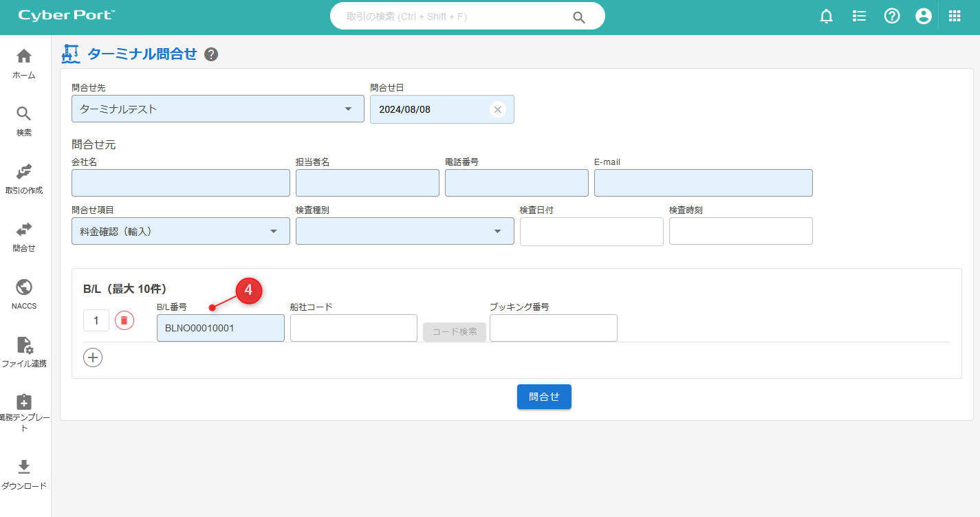Viewport: 980px width, 517px height.
Task: Click the 船社コード input field
Action: pyautogui.click(x=353, y=328)
